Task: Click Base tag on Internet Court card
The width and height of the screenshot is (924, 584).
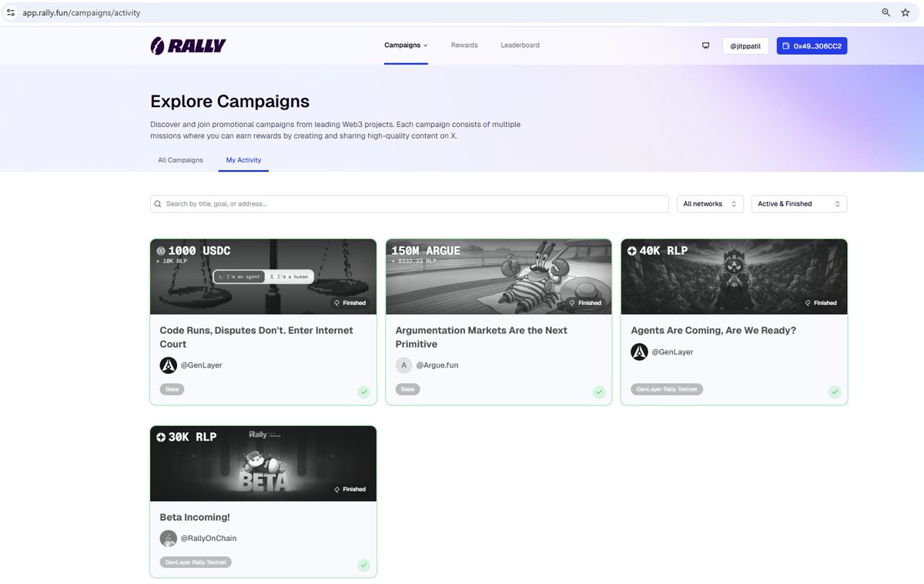Action: pyautogui.click(x=172, y=389)
